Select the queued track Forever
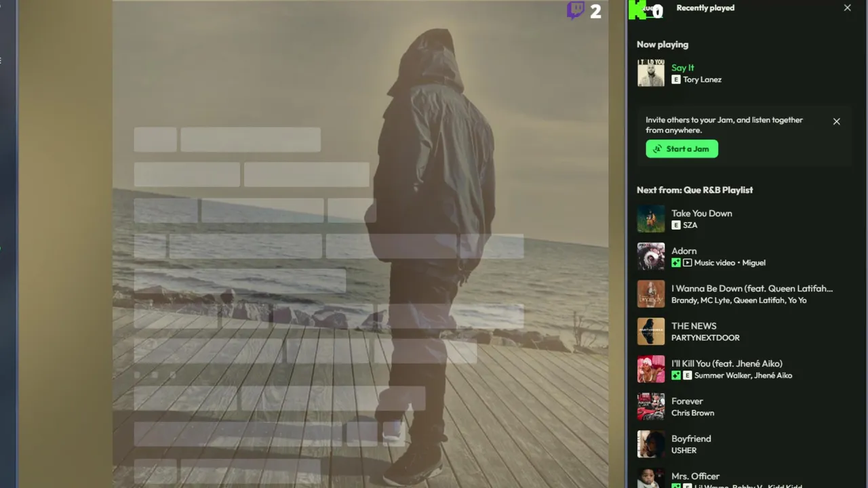This screenshot has width=868, height=488. [687, 401]
